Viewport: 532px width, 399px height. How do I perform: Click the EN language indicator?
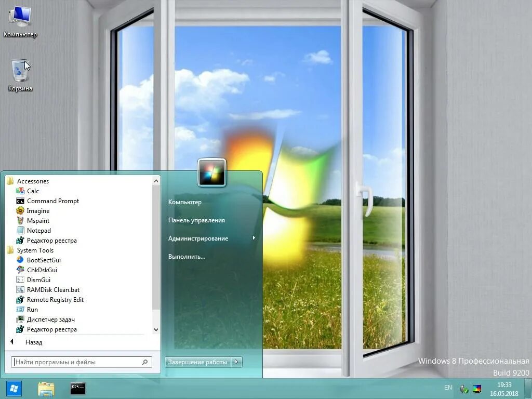pyautogui.click(x=448, y=388)
